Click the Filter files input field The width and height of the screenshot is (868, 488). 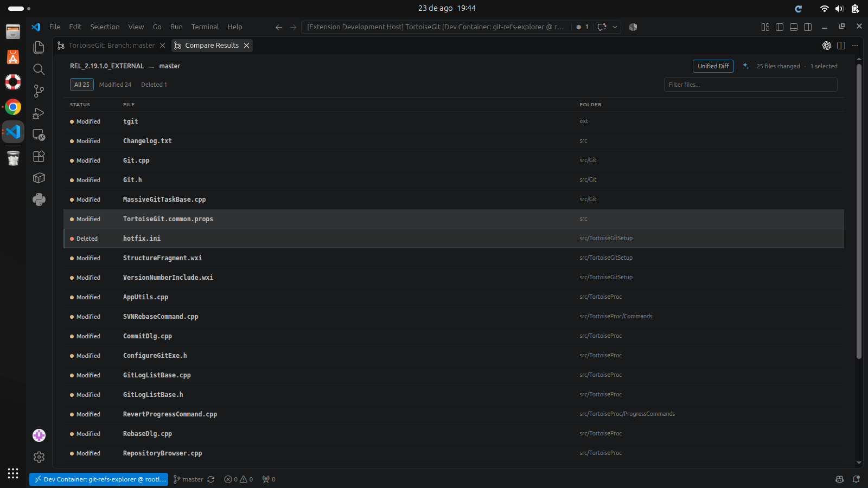pyautogui.click(x=751, y=85)
